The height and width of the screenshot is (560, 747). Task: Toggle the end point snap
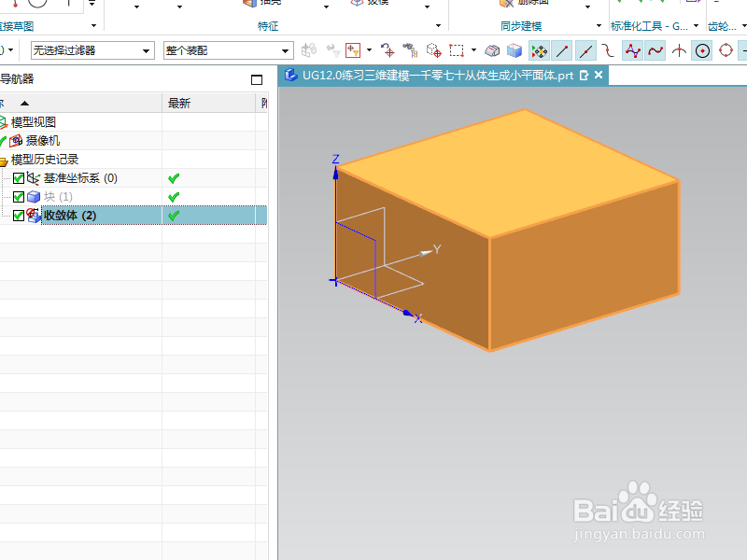pos(562,50)
